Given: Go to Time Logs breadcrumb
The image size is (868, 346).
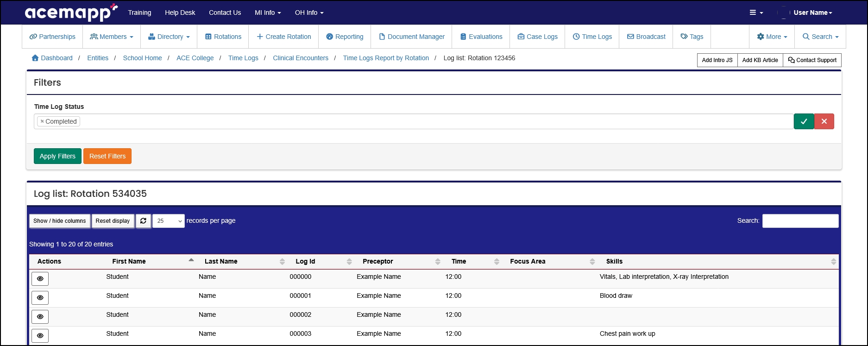Looking at the screenshot, I should (243, 58).
